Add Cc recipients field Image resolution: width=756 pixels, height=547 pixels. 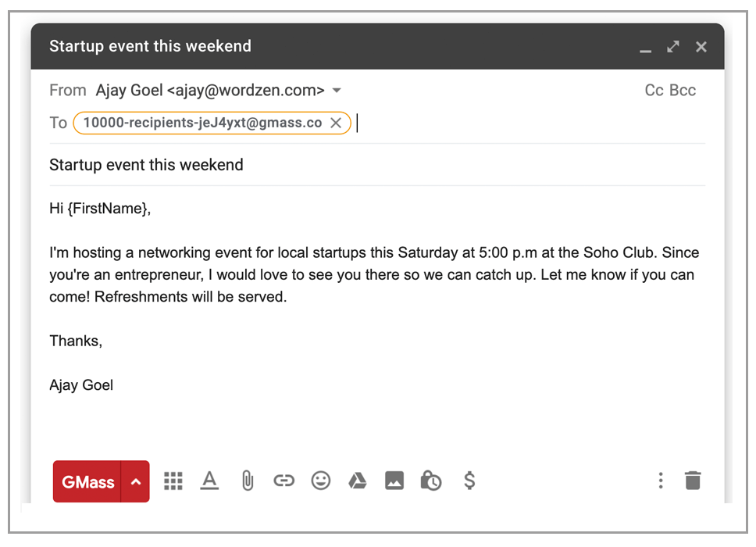tap(654, 91)
